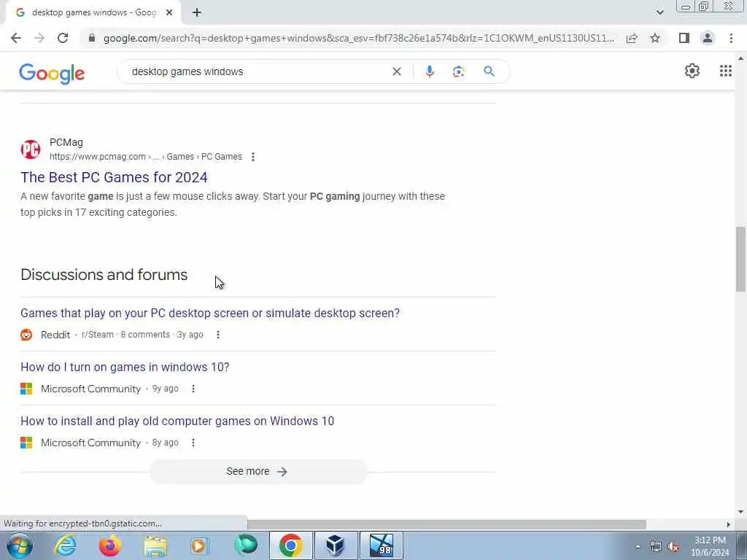Click the lock icon in address bar
The height and width of the screenshot is (560, 747).
(92, 38)
